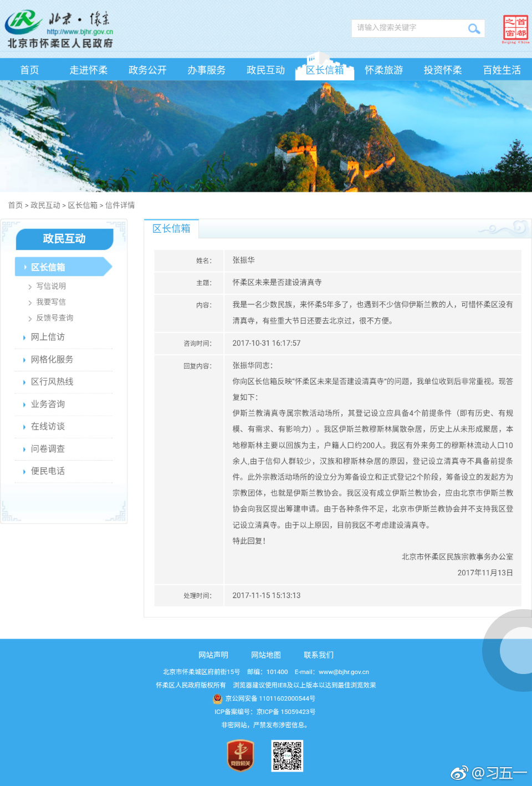Click the arrow icon beside 便民电话
532x786 pixels.
(24, 472)
